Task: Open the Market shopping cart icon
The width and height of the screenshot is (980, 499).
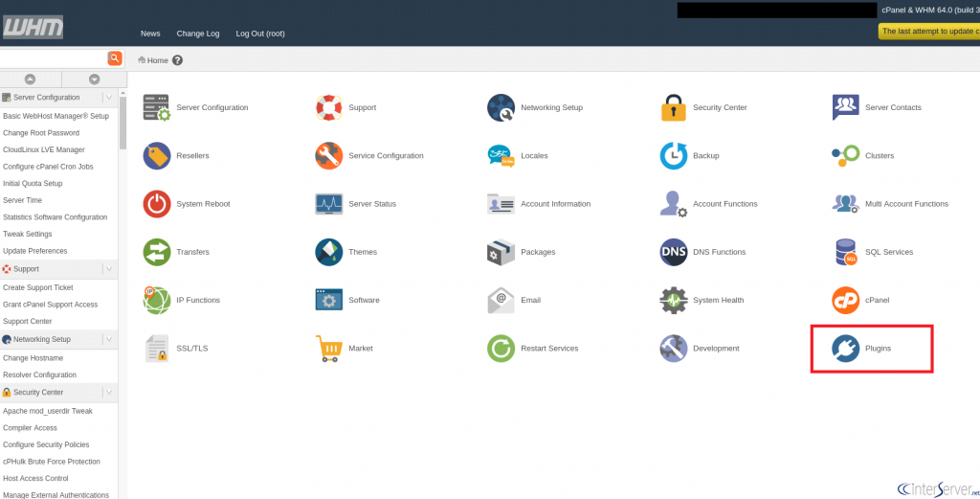Action: point(329,349)
